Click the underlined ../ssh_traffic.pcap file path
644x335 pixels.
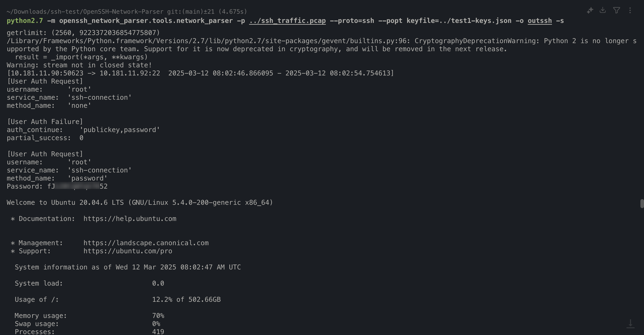click(x=287, y=21)
